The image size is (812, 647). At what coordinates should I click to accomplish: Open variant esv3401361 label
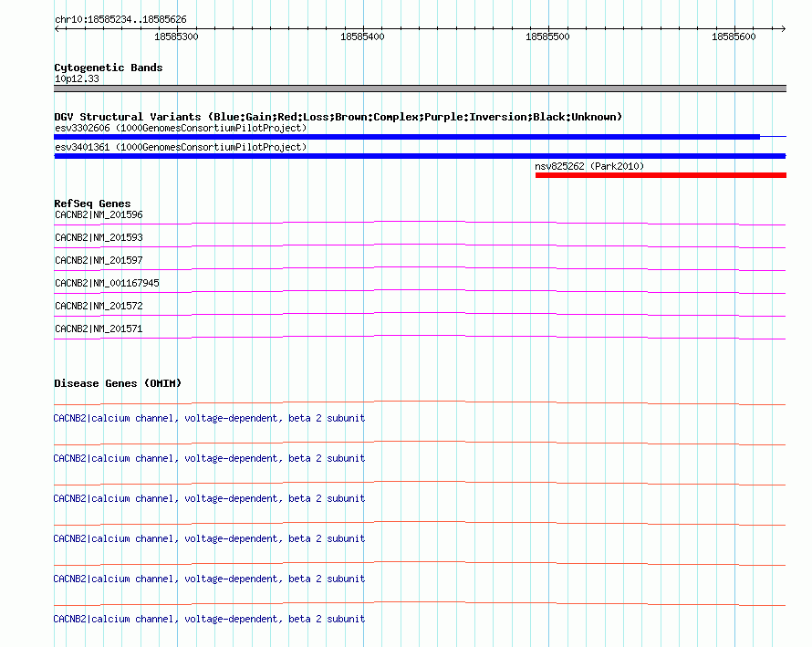181,147
